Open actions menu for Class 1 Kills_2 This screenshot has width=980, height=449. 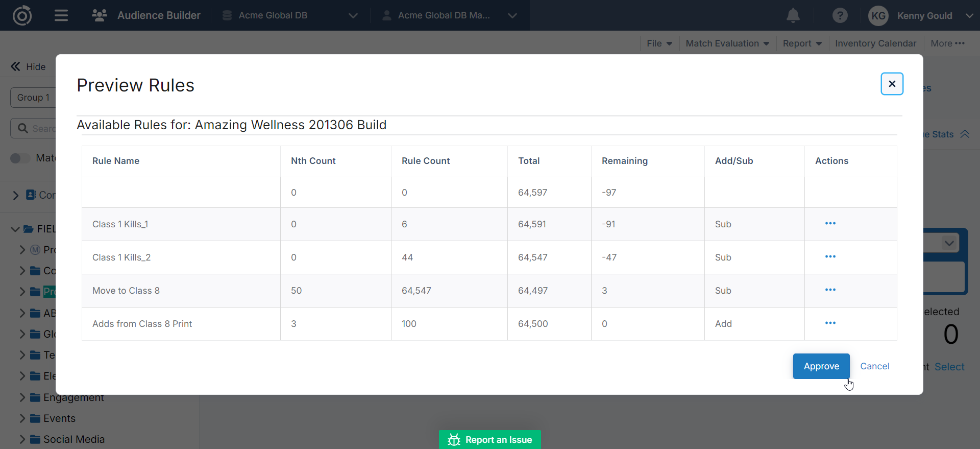(x=830, y=257)
